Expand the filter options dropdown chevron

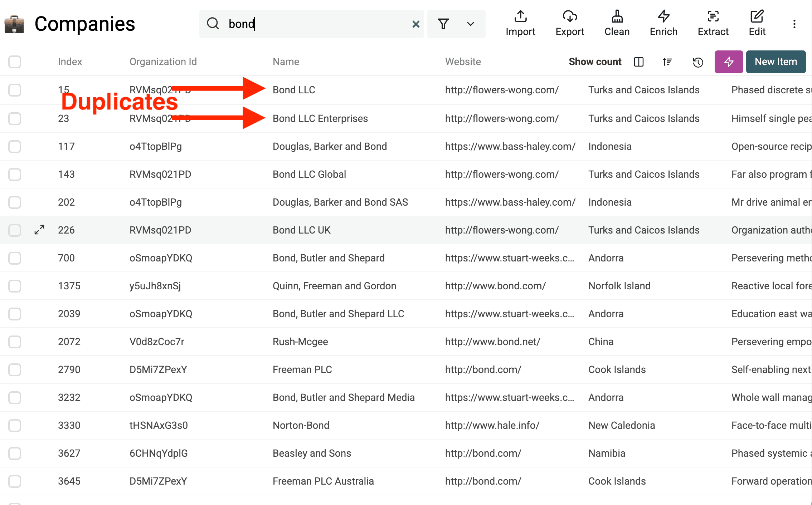coord(470,24)
